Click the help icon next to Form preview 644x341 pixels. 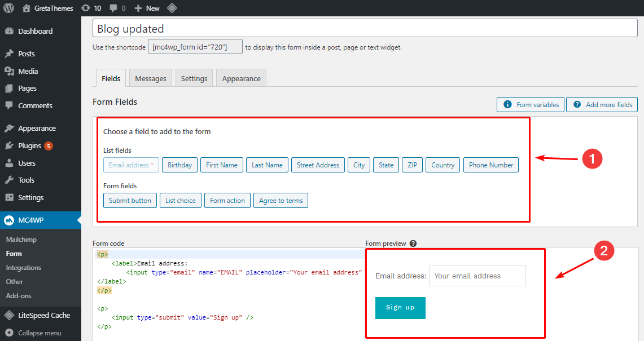pos(414,243)
